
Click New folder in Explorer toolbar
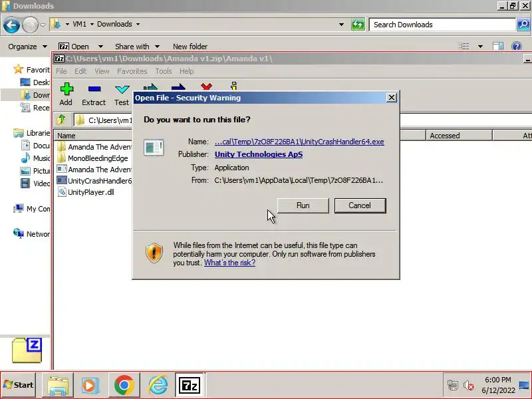pos(190,47)
